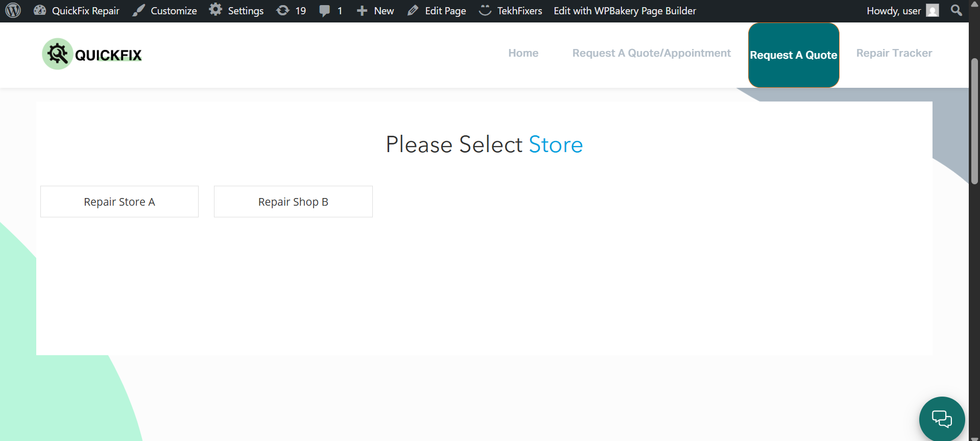Open the floating chat widget
This screenshot has height=441, width=980.
(x=941, y=419)
